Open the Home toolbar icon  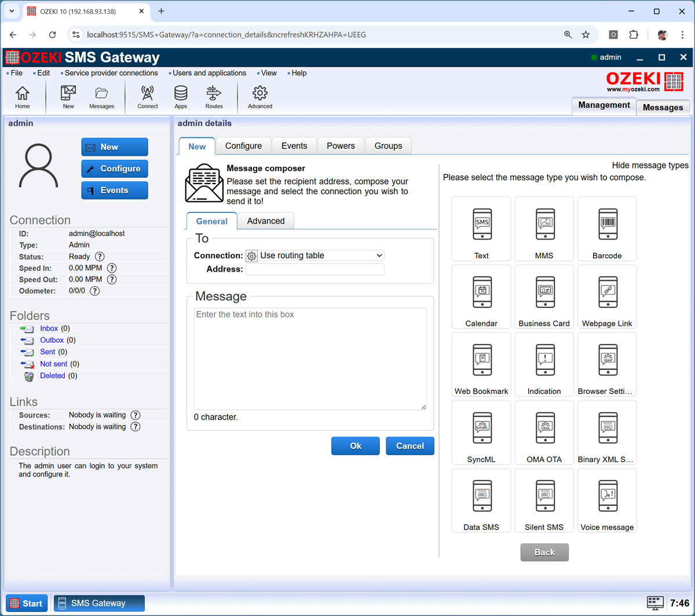click(23, 97)
